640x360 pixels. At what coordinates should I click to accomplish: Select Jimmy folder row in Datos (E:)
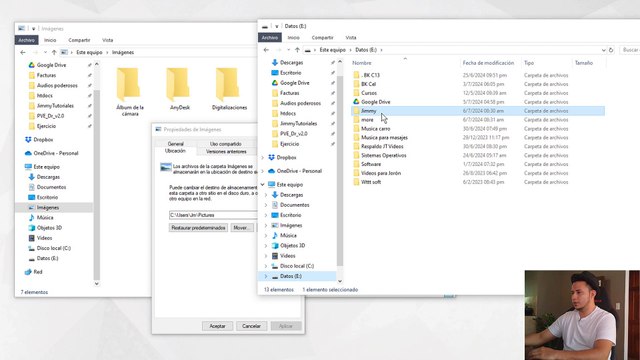coord(478,111)
